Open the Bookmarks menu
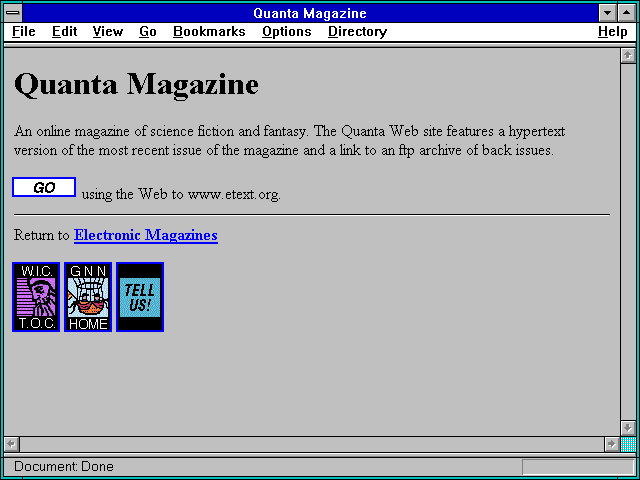 pyautogui.click(x=209, y=32)
